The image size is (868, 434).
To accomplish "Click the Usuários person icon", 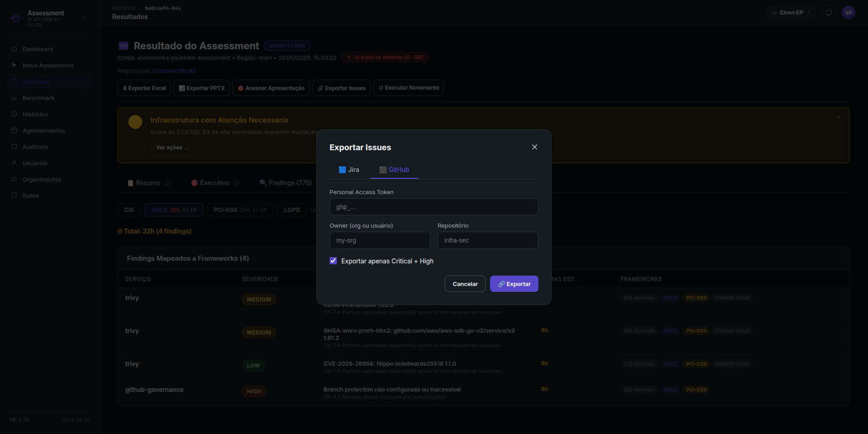I will (14, 163).
